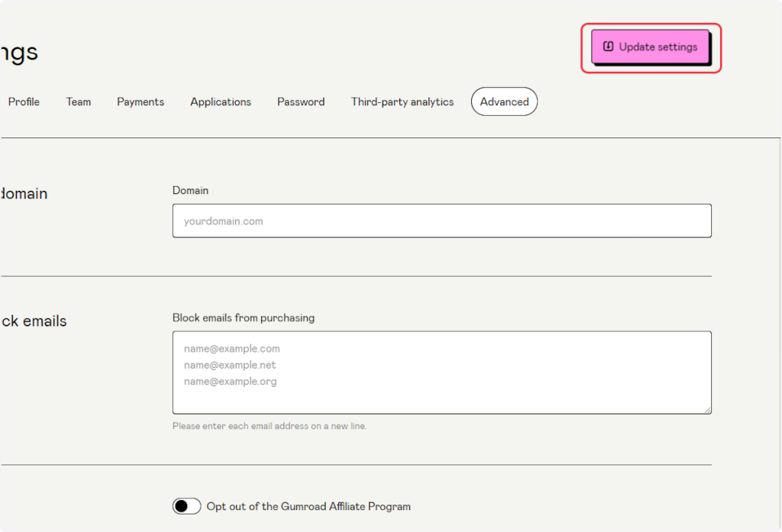The height and width of the screenshot is (532, 782).
Task: Click the Block emails section heading
Action: tap(34, 321)
